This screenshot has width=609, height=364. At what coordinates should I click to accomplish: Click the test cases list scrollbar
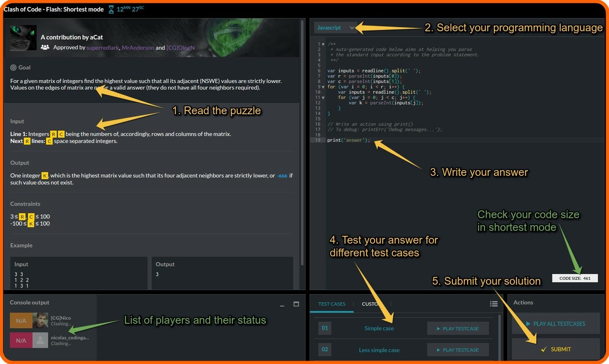click(500, 337)
